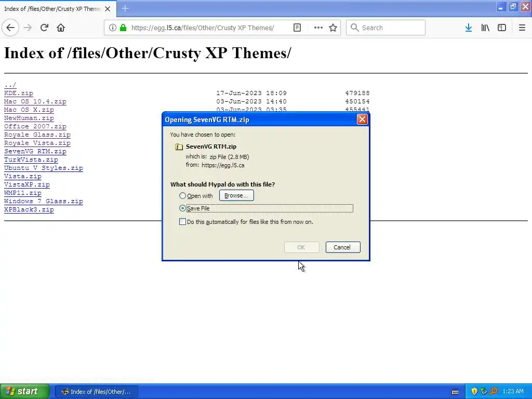Download XPBlack3.zip
The height and width of the screenshot is (399, 532).
pos(29,209)
